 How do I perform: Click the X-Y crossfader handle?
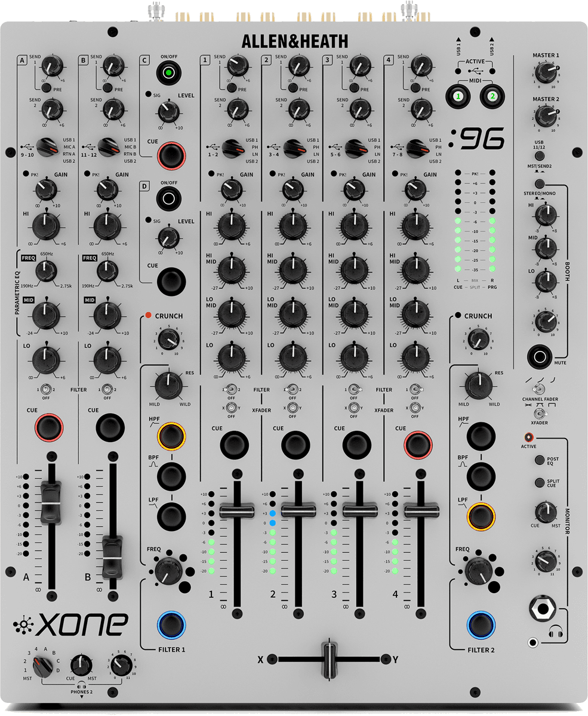(329, 659)
